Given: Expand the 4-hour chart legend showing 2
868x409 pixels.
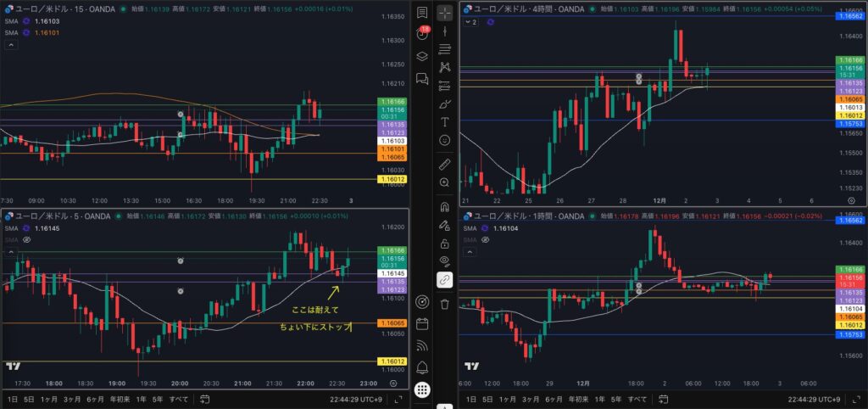Looking at the screenshot, I should click(x=470, y=21).
